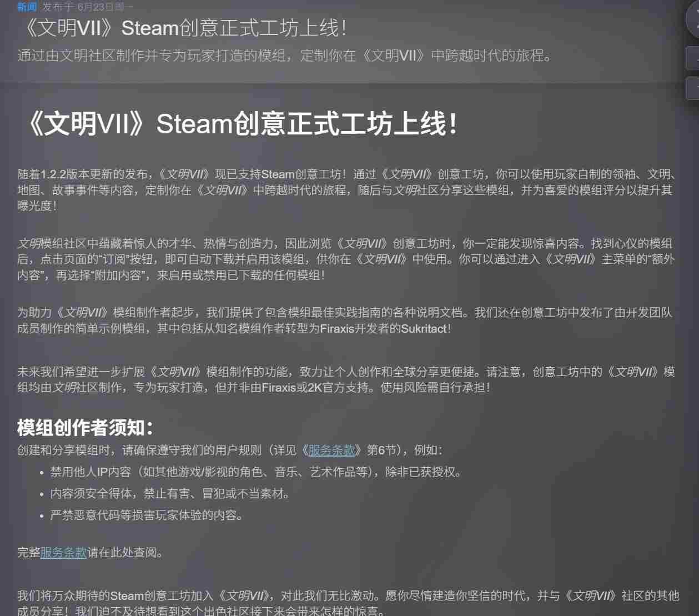Image resolution: width=699 pixels, height=616 pixels.
Task: Click the line 创建和分享模组时
Action: pos(230,450)
